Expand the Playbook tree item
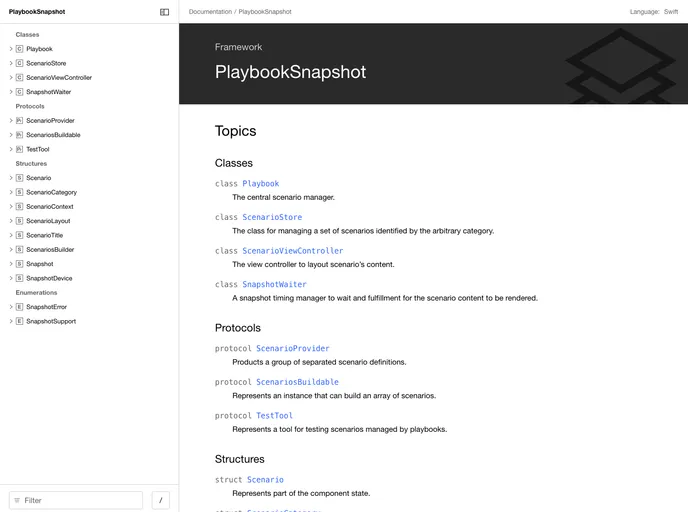Screen dimensions: 688x512 pos(11,49)
